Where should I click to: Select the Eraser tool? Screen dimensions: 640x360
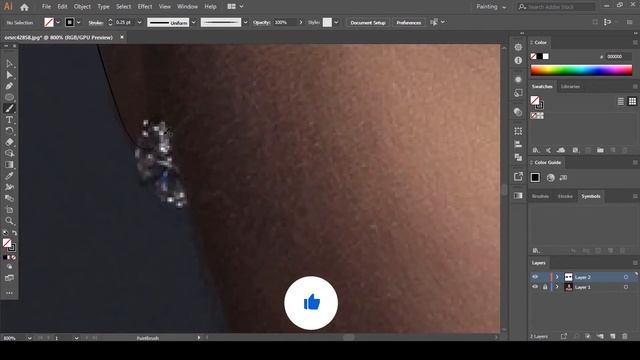pos(9,142)
